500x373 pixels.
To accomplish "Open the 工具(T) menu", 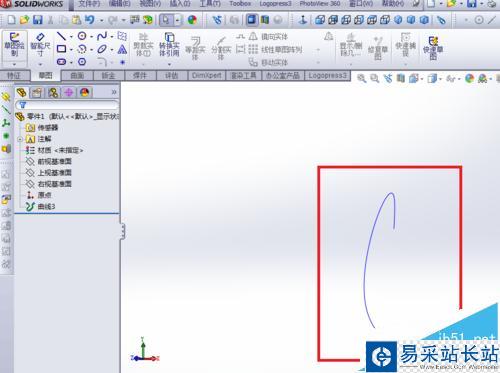I will coord(210,4).
